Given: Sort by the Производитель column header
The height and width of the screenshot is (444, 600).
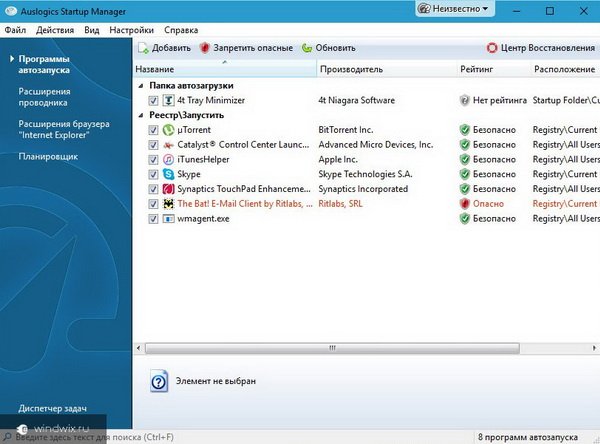Looking at the screenshot, I should pyautogui.click(x=387, y=69).
